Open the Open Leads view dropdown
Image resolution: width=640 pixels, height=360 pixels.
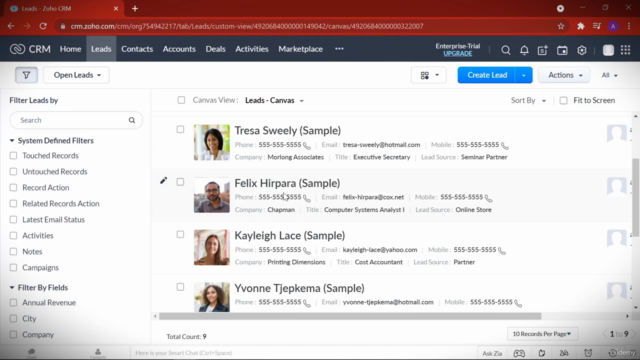pyautogui.click(x=76, y=75)
